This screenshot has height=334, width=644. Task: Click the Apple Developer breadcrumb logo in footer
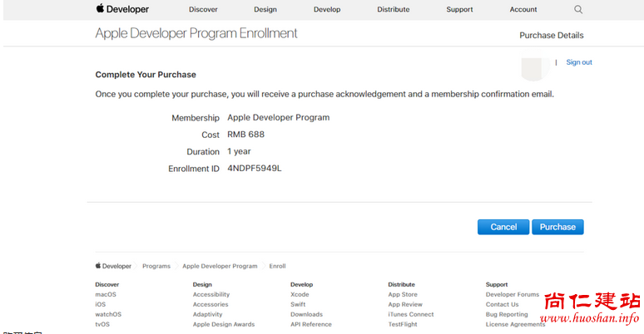tap(113, 266)
